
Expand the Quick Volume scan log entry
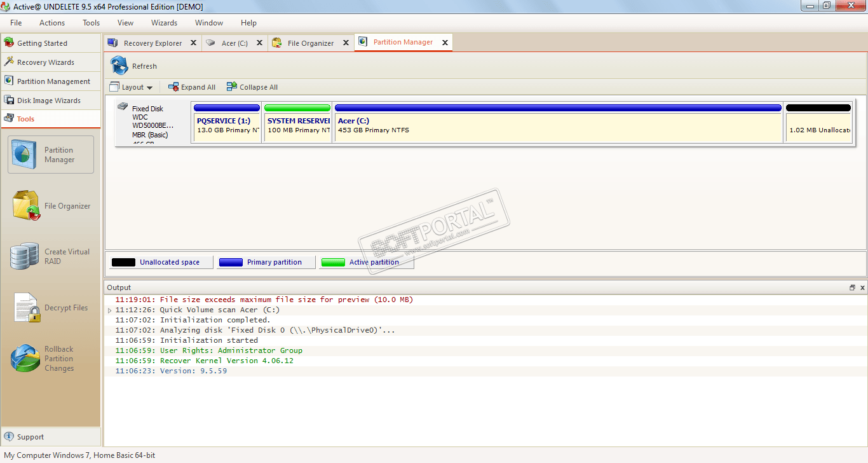pyautogui.click(x=109, y=310)
